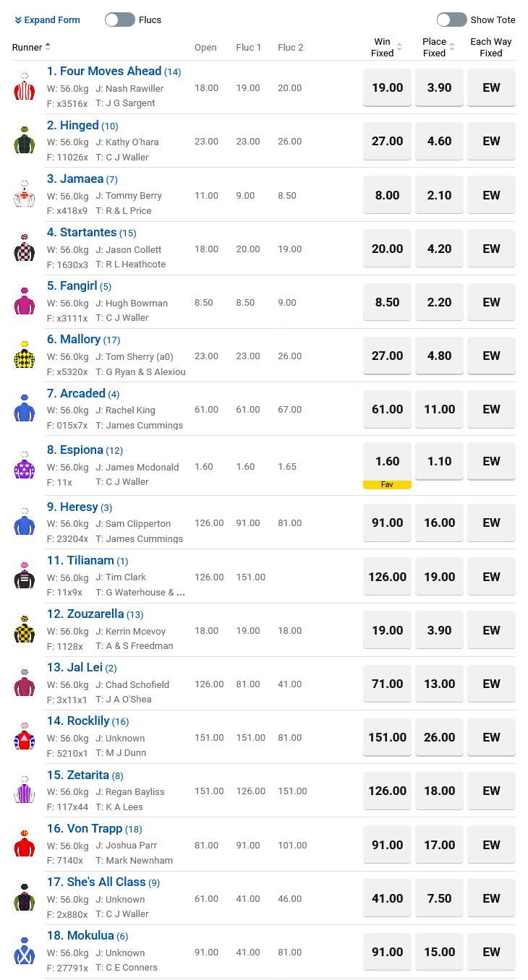Sort by Place Fixed odds
528x980 pixels.
438,47
